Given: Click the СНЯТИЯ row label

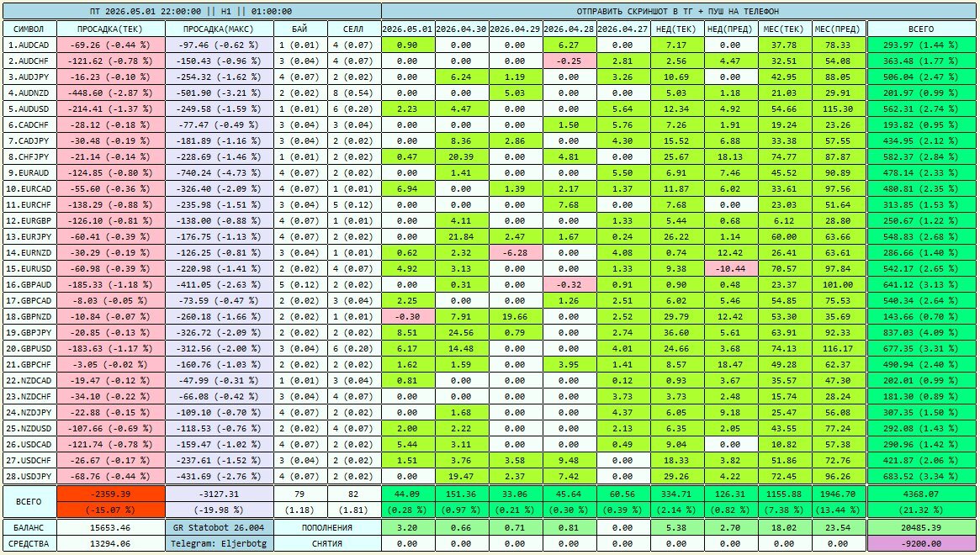Looking at the screenshot, I should coord(327,544).
